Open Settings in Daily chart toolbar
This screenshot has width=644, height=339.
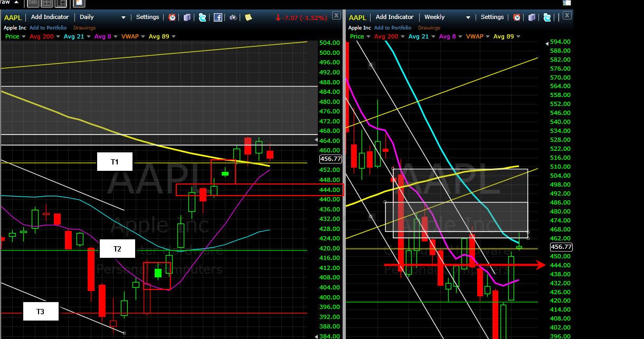pyautogui.click(x=147, y=17)
